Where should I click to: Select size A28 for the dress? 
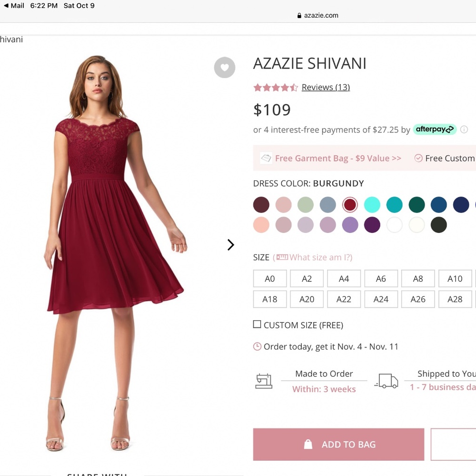pos(455,299)
